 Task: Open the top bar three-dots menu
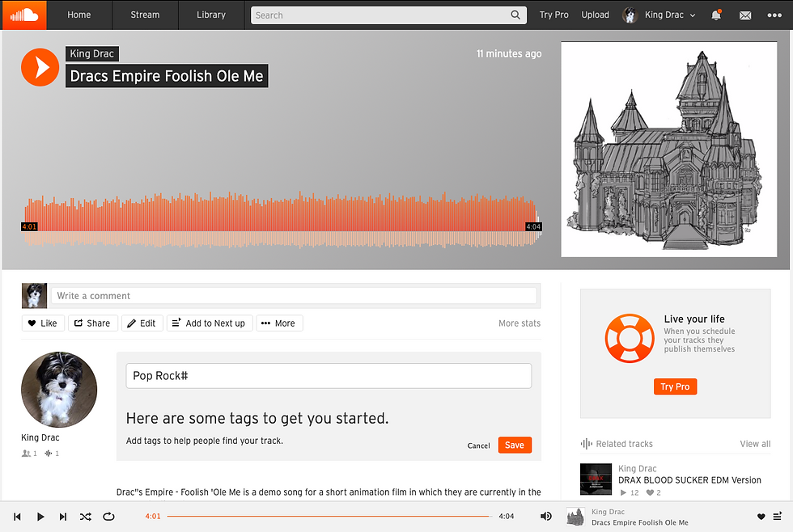774,15
